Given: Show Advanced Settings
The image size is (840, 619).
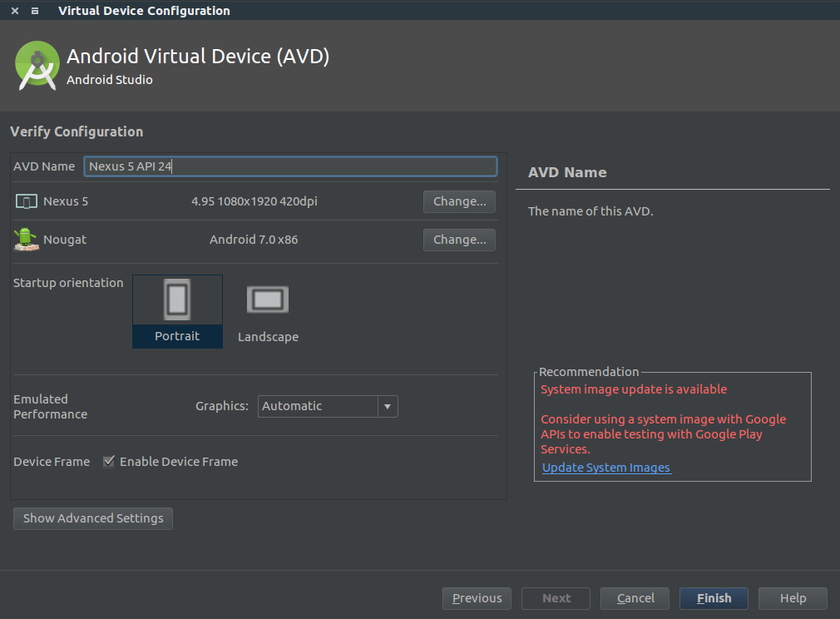Looking at the screenshot, I should click(92, 518).
